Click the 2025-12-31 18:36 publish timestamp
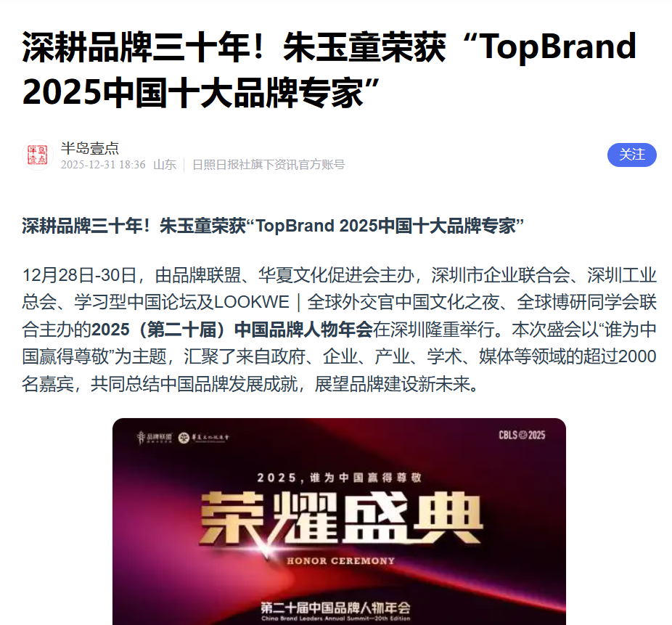This screenshot has height=625, width=672. click(103, 165)
